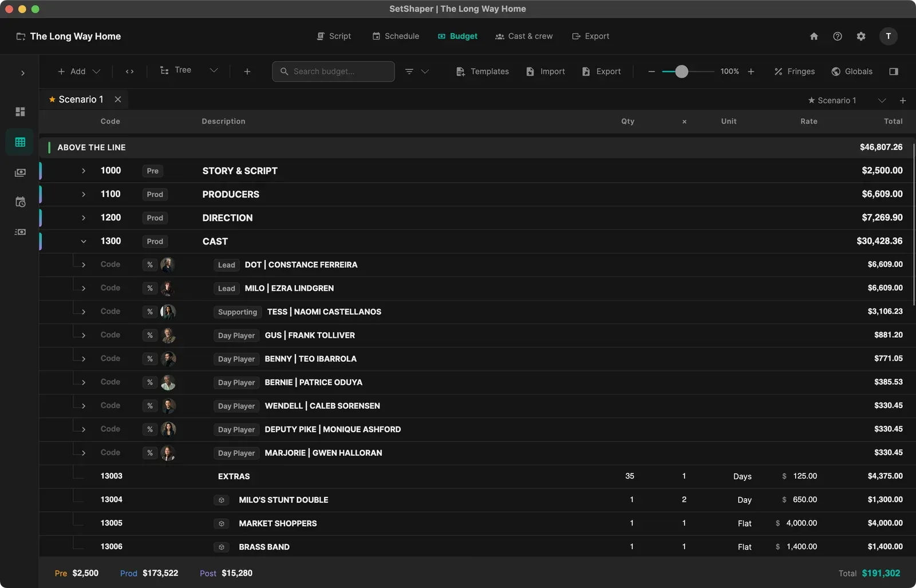Image resolution: width=916 pixels, height=588 pixels.
Task: Click the user avatar labeled T
Action: (x=888, y=36)
